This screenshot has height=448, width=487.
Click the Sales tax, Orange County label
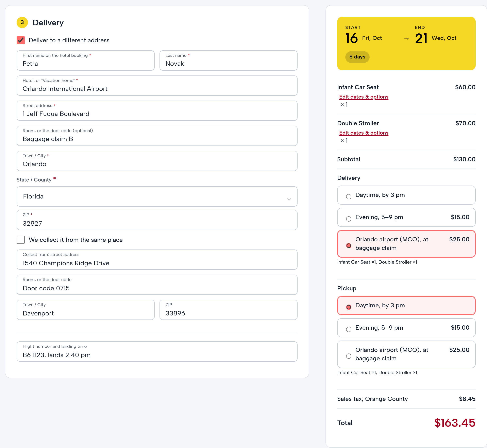point(372,399)
